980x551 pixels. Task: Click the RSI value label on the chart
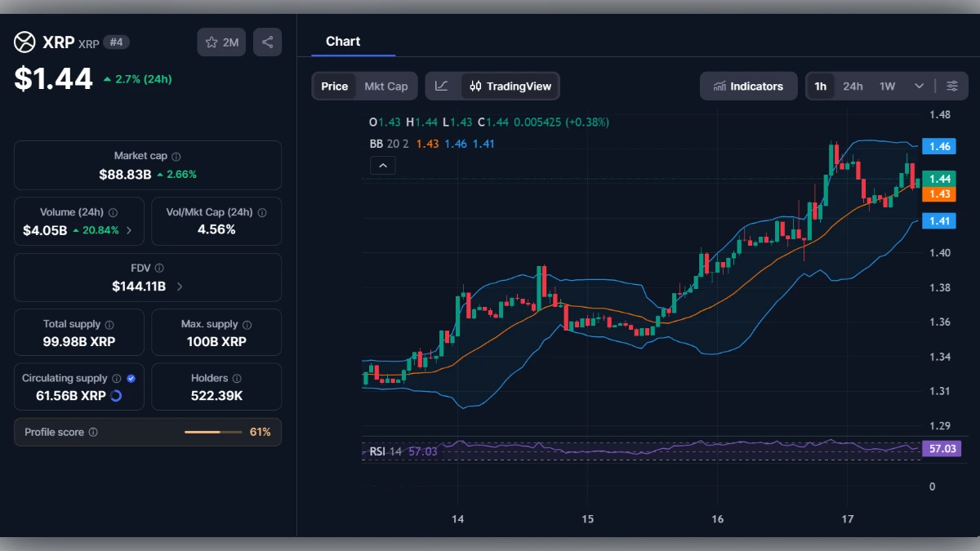[941, 448]
